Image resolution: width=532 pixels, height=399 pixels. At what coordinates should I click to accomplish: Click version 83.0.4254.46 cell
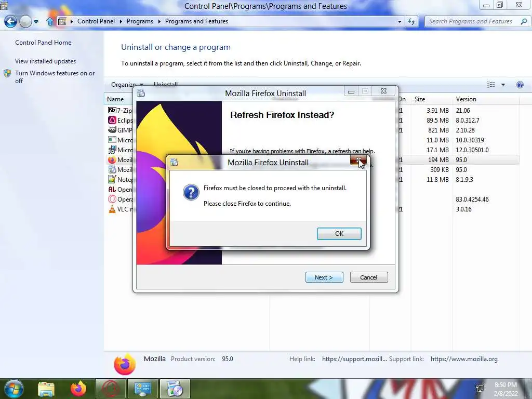(472, 199)
